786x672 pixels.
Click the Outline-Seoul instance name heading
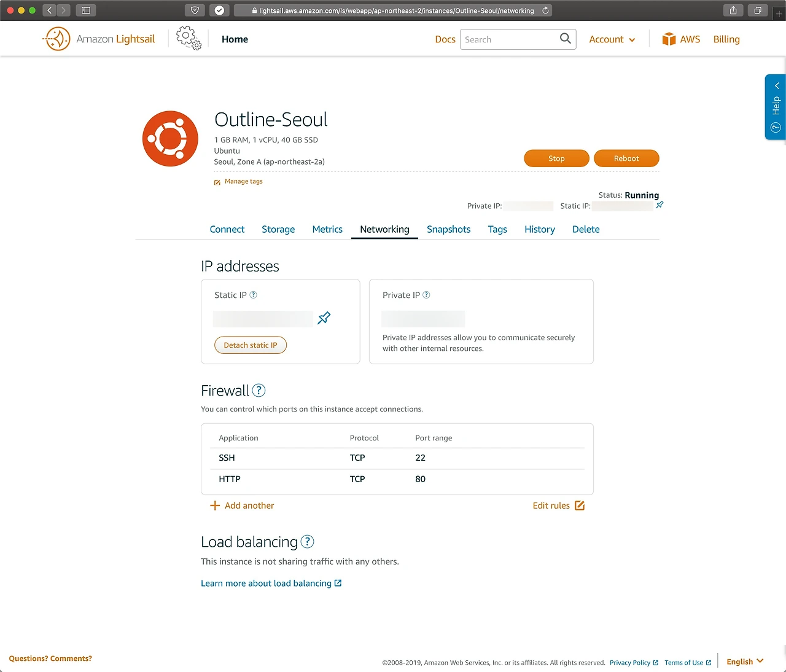tap(271, 119)
